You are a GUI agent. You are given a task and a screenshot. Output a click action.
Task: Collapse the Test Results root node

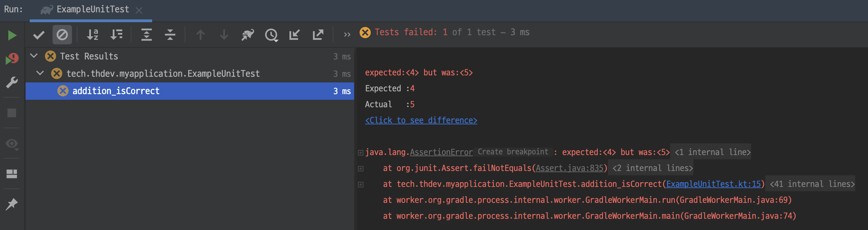pyautogui.click(x=34, y=56)
